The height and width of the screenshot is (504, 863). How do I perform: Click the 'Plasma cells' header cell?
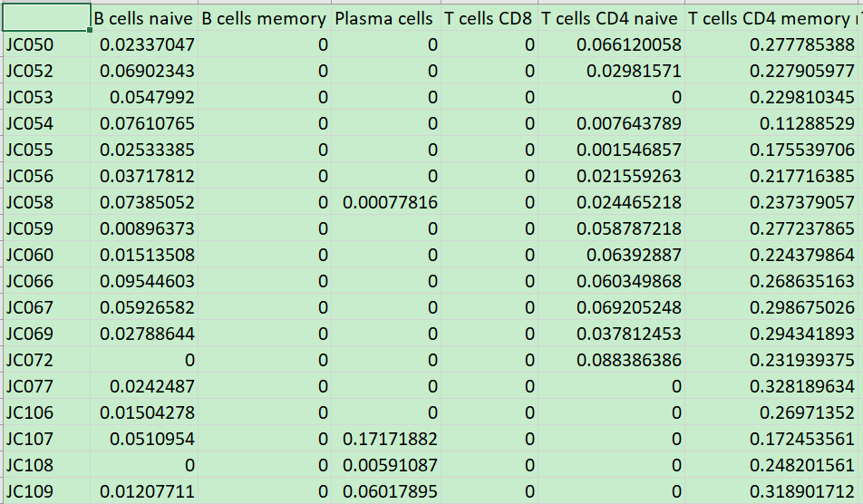coord(386,17)
